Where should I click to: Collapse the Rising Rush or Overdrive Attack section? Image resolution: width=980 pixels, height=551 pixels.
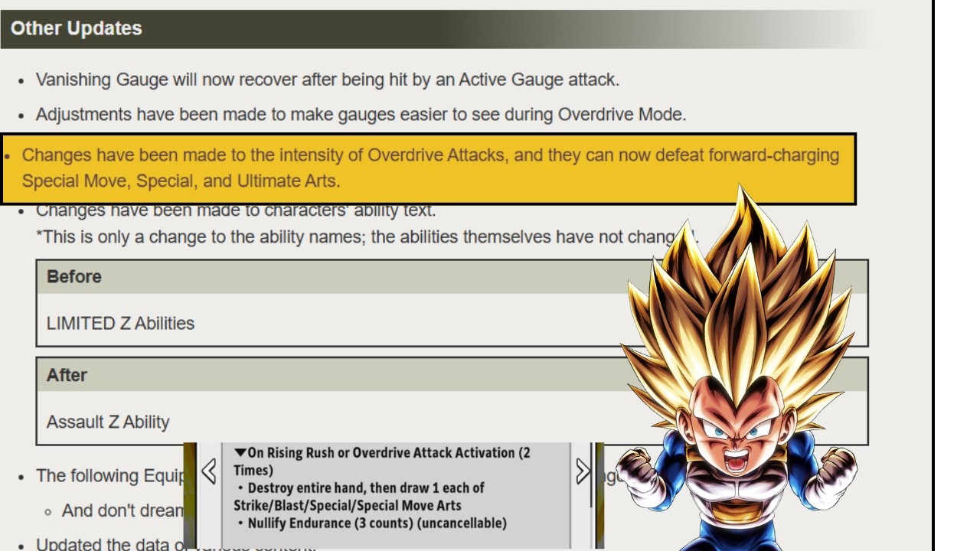point(240,453)
